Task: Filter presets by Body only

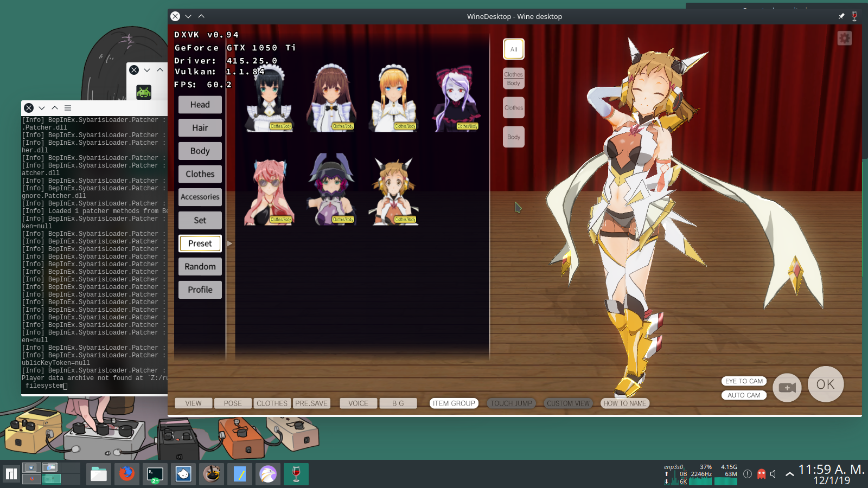Action: [514, 137]
